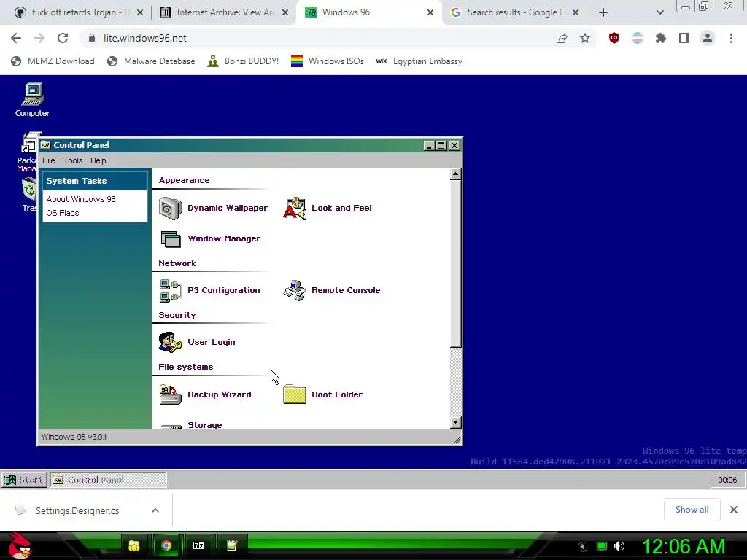Open uBlock Origin extension icon

[614, 38]
